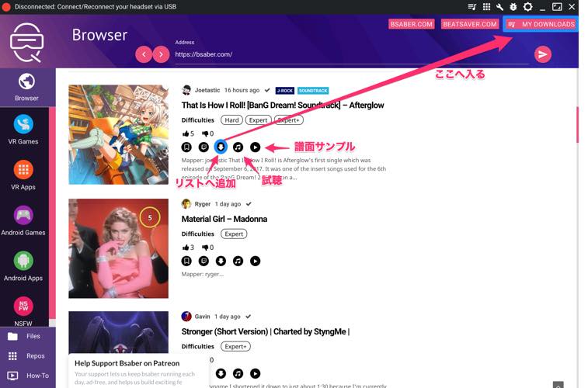This screenshot has width=588, height=388.
Task: Open mapper Ryger's profile
Action: point(203,204)
